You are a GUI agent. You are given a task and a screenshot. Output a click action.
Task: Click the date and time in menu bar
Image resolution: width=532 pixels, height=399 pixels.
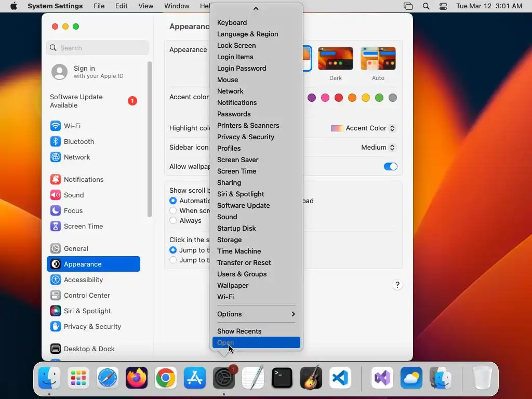[489, 6]
